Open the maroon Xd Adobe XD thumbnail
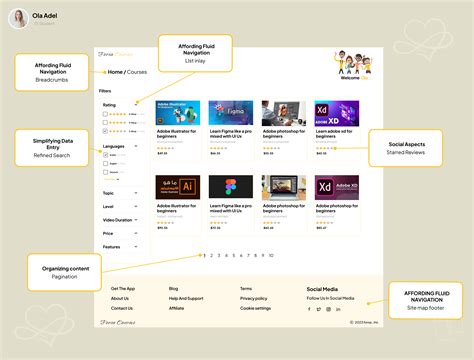Viewport: 474px width, 360px height. coord(337,187)
